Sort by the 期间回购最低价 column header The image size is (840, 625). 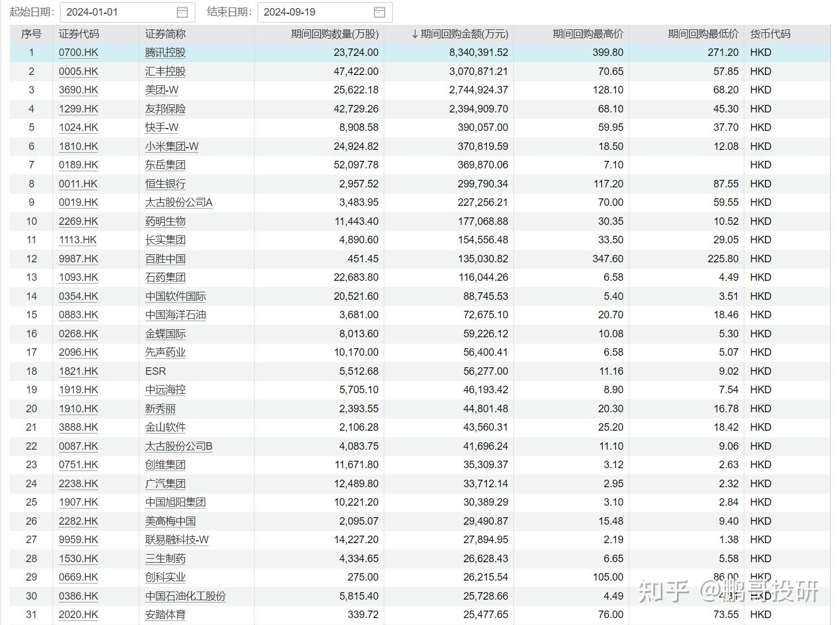click(703, 33)
